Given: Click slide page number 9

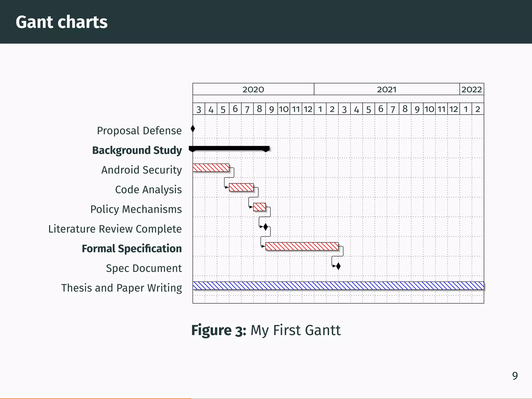Looking at the screenshot, I should [x=515, y=376].
